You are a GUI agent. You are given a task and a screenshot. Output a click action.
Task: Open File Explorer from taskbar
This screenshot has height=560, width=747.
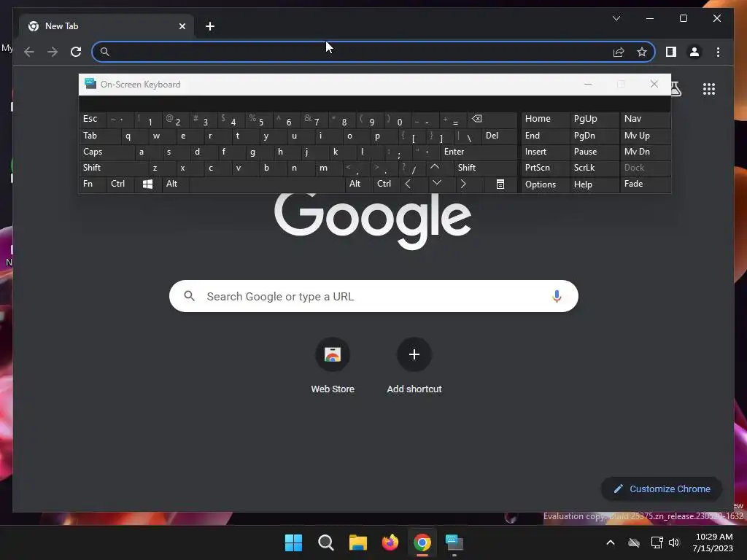tap(357, 542)
